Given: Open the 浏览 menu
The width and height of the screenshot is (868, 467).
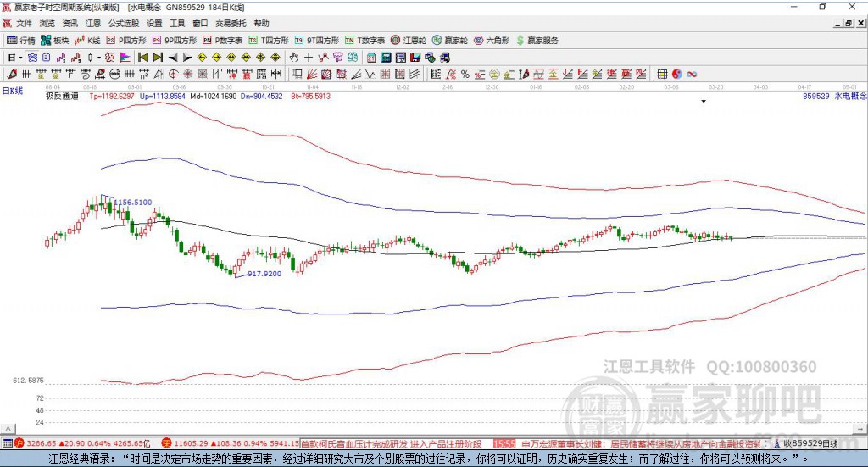Looking at the screenshot, I should (x=47, y=23).
